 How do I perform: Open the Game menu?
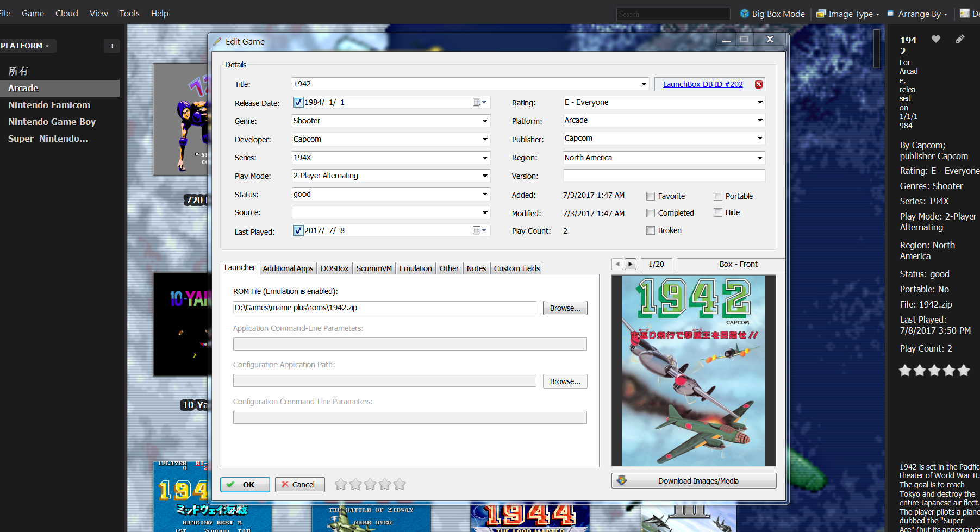coord(33,13)
